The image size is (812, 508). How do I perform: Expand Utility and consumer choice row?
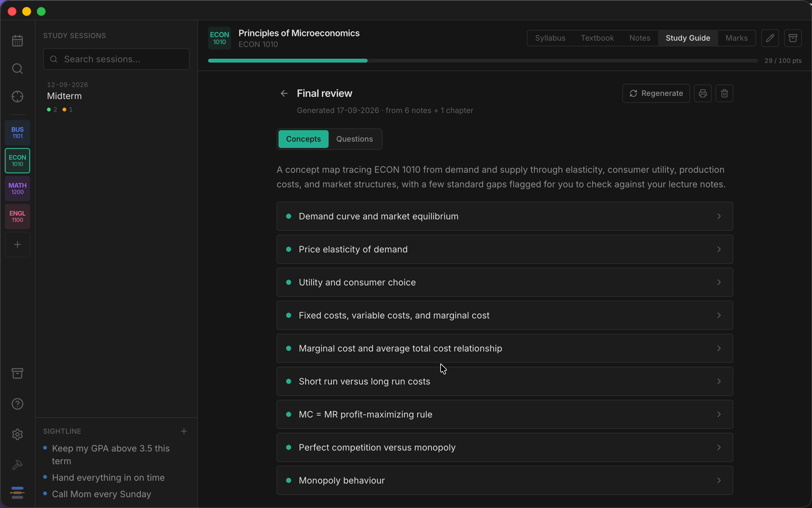(505, 282)
